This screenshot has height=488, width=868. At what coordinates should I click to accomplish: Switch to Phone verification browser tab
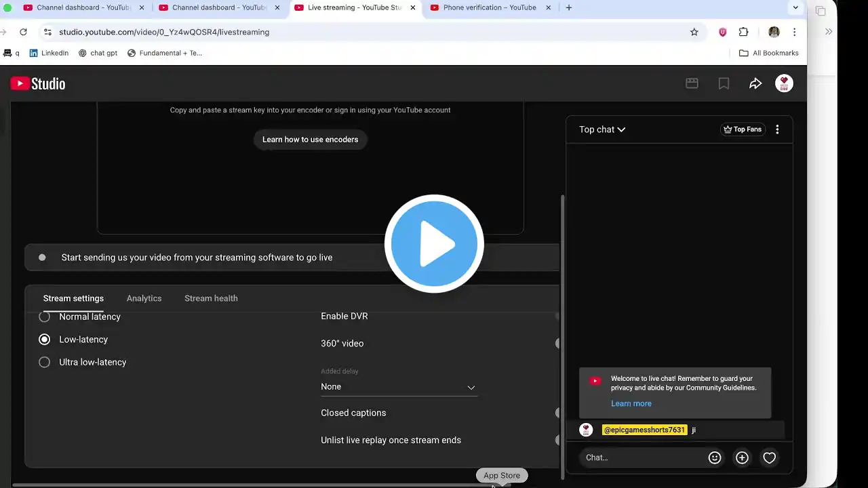tap(490, 7)
